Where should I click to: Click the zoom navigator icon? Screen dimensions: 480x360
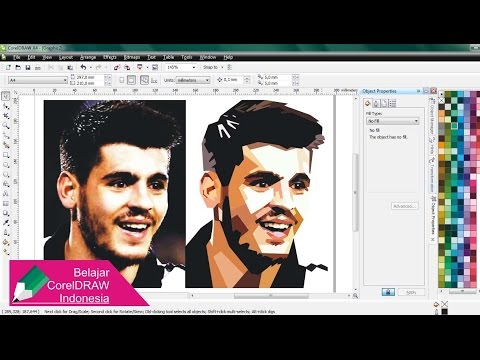pyautogui.click(x=355, y=296)
